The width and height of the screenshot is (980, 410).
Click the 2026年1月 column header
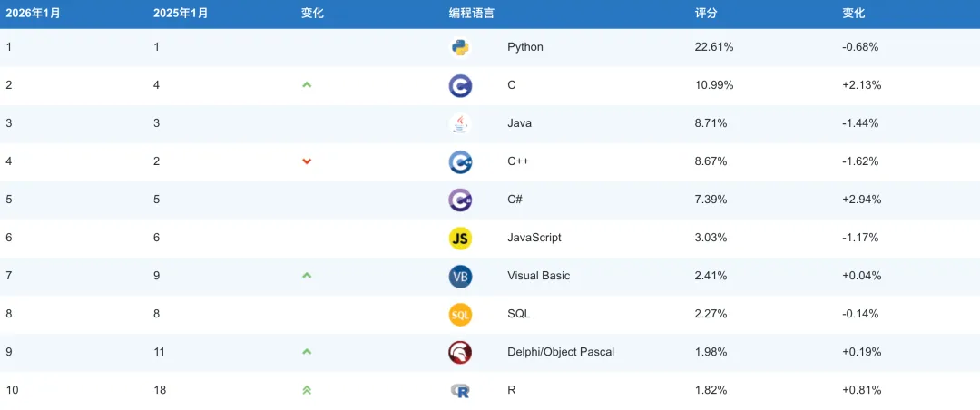click(x=30, y=13)
